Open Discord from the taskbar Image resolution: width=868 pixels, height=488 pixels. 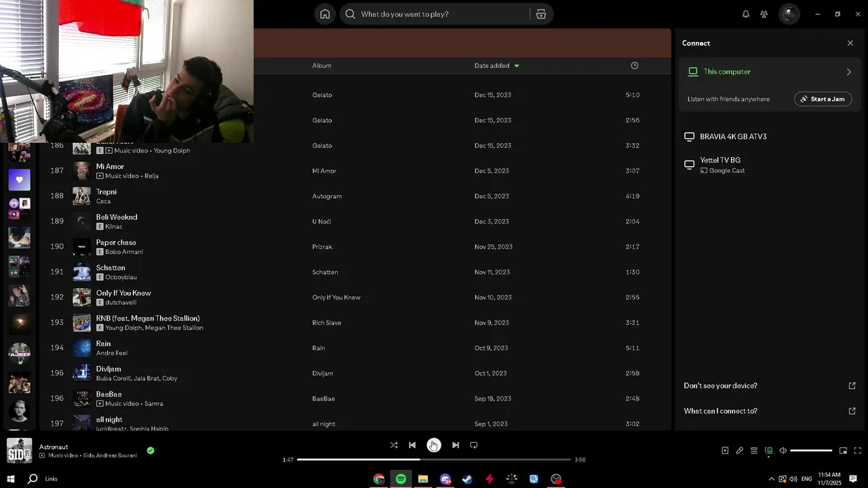(446, 479)
